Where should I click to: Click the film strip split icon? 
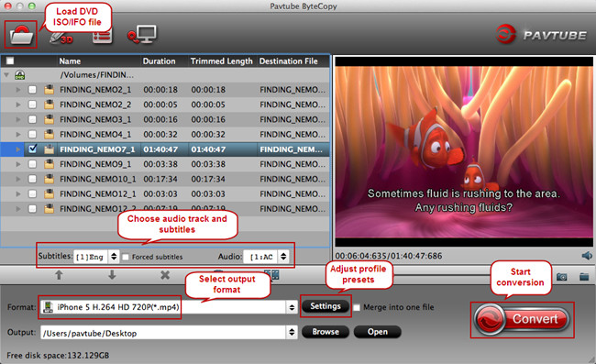(271, 275)
